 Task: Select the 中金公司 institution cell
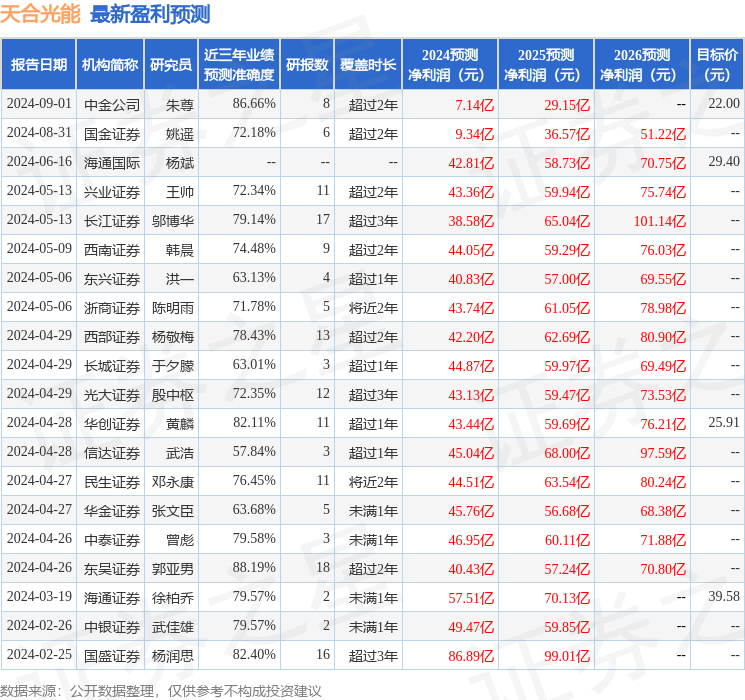pos(112,105)
